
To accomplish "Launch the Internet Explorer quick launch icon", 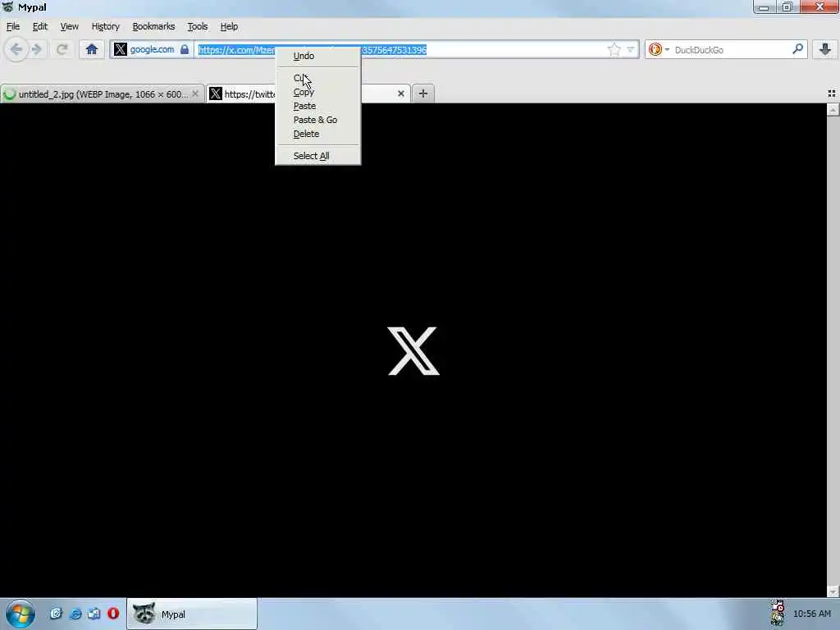I will [75, 614].
